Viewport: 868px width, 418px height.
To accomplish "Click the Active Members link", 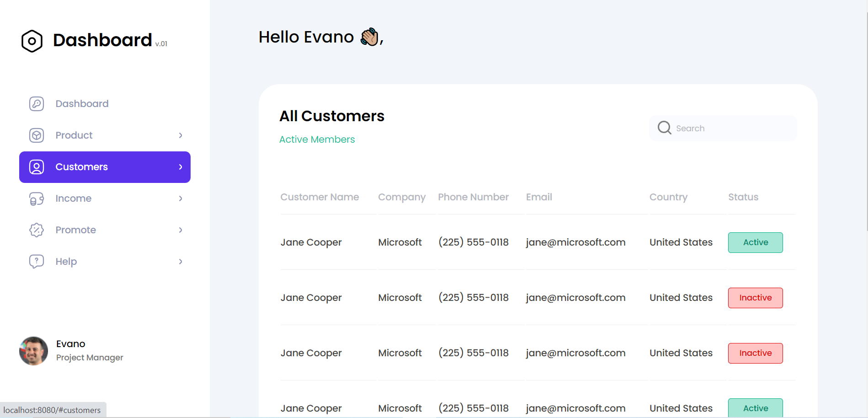I will tap(317, 139).
